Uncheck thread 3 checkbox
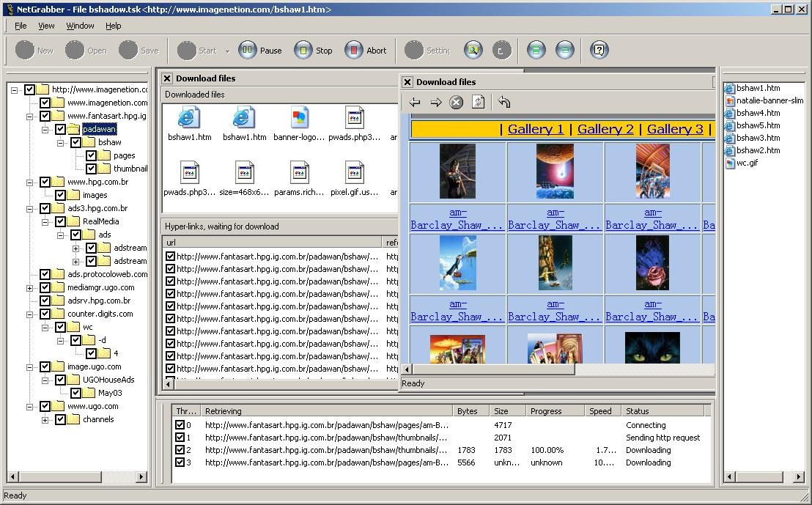 point(180,462)
